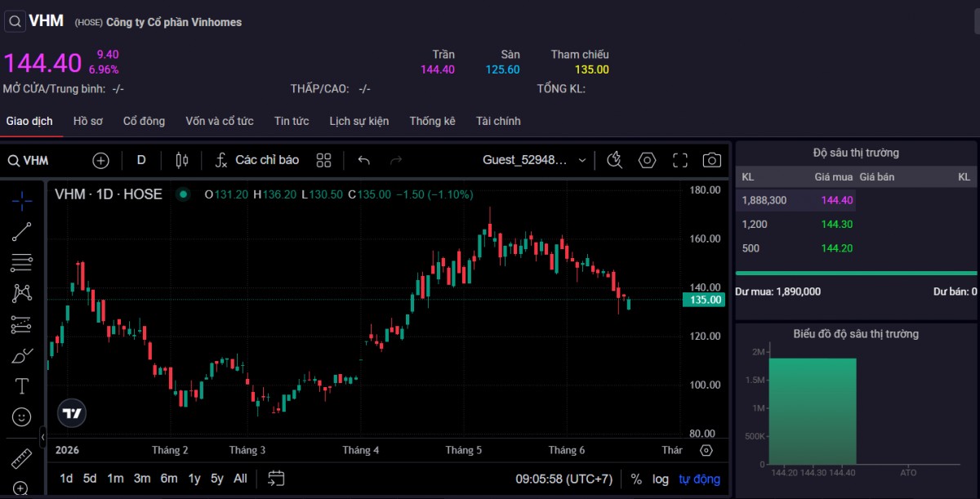
Task: Click the 135.00 price label on the axis
Action: point(705,300)
